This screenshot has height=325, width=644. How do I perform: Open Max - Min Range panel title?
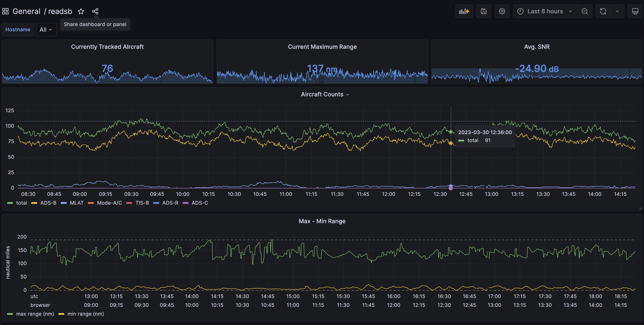tap(322, 221)
